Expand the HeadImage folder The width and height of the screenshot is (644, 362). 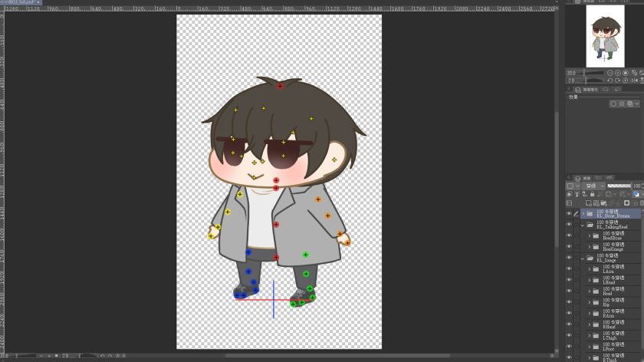590,247
